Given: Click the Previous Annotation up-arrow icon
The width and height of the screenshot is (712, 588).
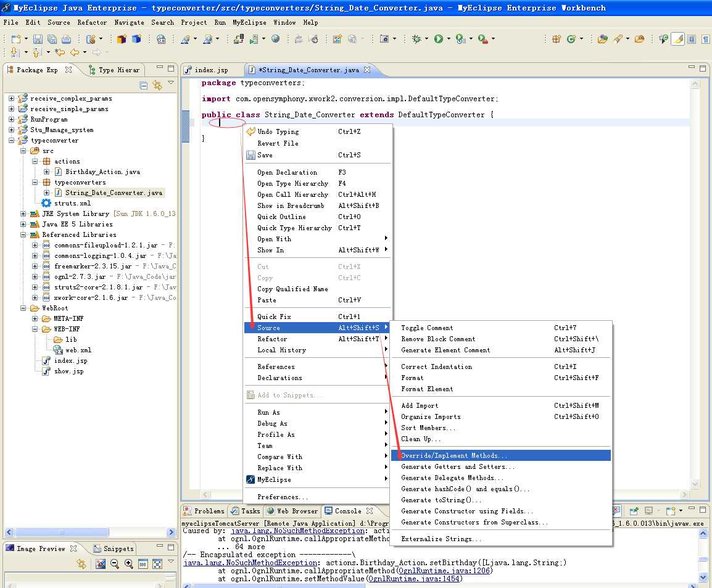Looking at the screenshot, I should pyautogui.click(x=37, y=52).
